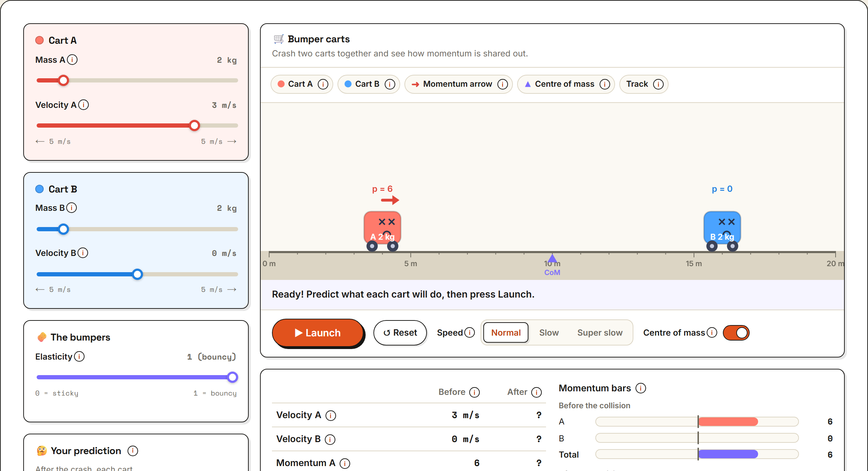Select Slow speed
The height and width of the screenshot is (471, 868).
(548, 332)
